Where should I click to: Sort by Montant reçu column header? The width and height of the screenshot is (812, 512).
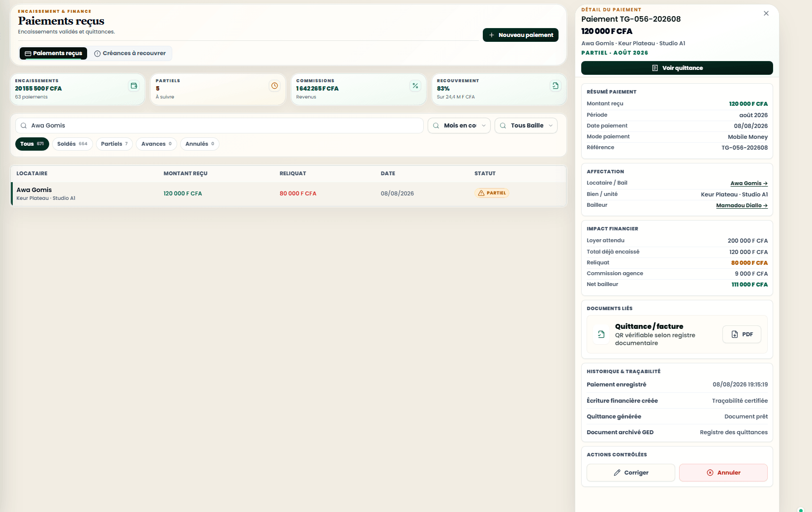point(186,173)
